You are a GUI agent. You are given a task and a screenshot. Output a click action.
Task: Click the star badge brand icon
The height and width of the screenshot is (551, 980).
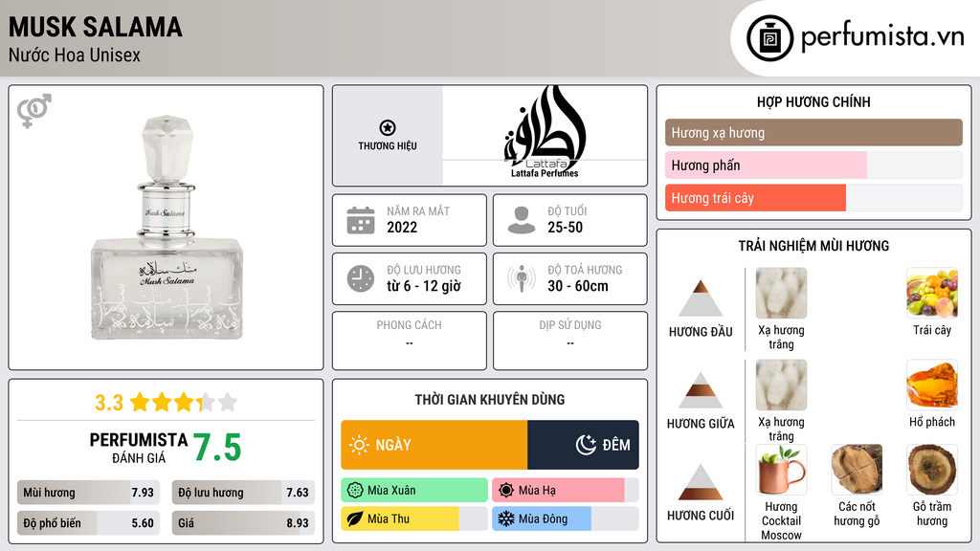pos(387,128)
